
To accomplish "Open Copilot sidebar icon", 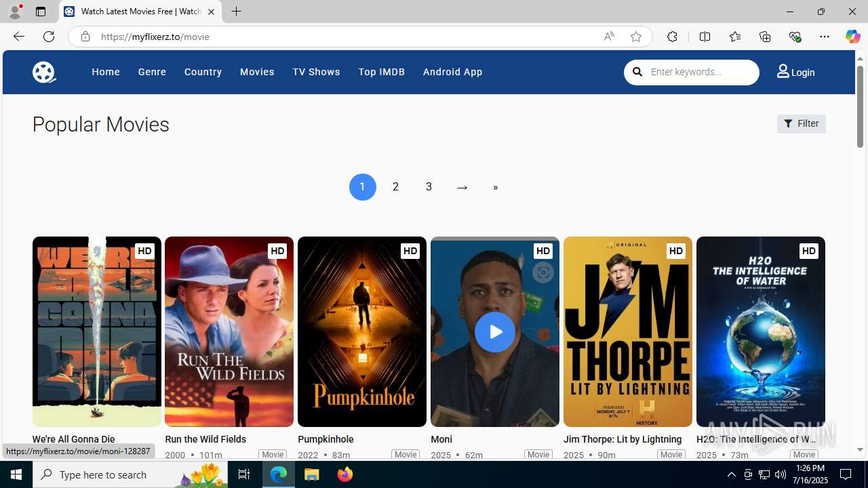I will coord(852,37).
